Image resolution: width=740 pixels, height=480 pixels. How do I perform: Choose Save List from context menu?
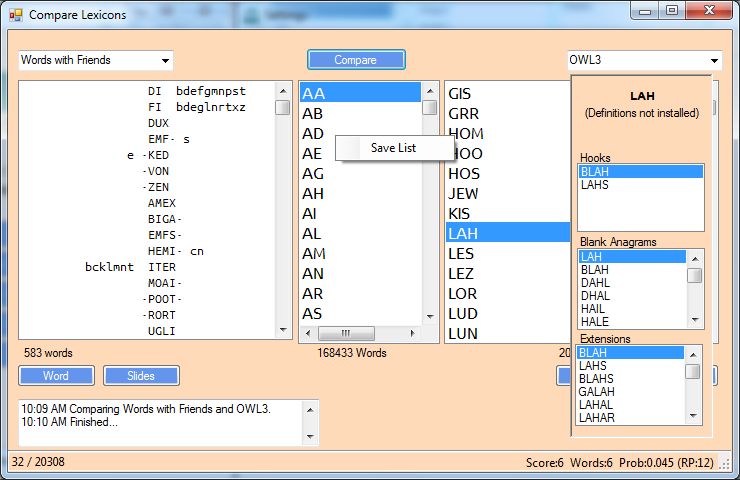pyautogui.click(x=394, y=148)
